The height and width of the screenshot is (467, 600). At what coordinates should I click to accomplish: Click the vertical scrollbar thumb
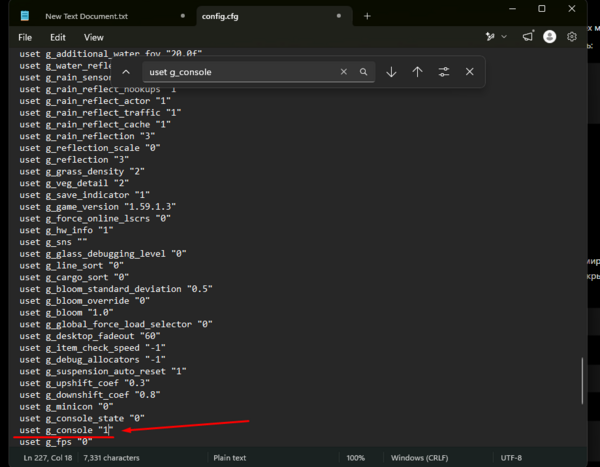click(582, 380)
